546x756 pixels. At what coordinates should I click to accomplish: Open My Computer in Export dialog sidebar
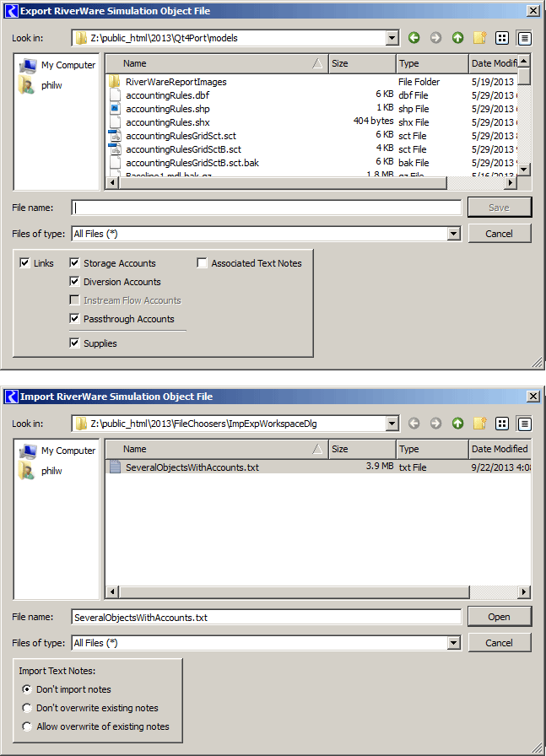point(57,65)
